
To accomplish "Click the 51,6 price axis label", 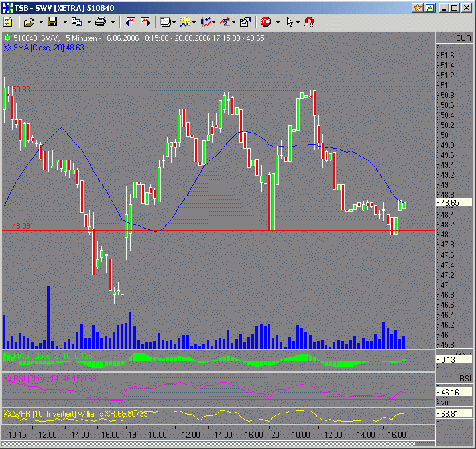I will click(x=447, y=56).
